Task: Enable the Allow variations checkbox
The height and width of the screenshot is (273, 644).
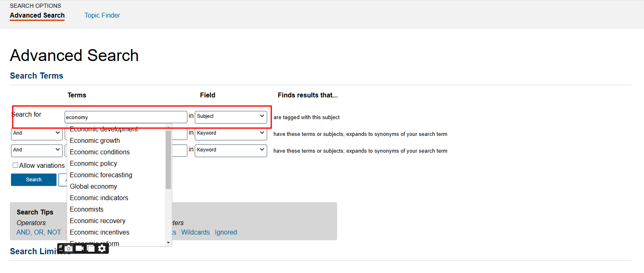Action: point(16,165)
